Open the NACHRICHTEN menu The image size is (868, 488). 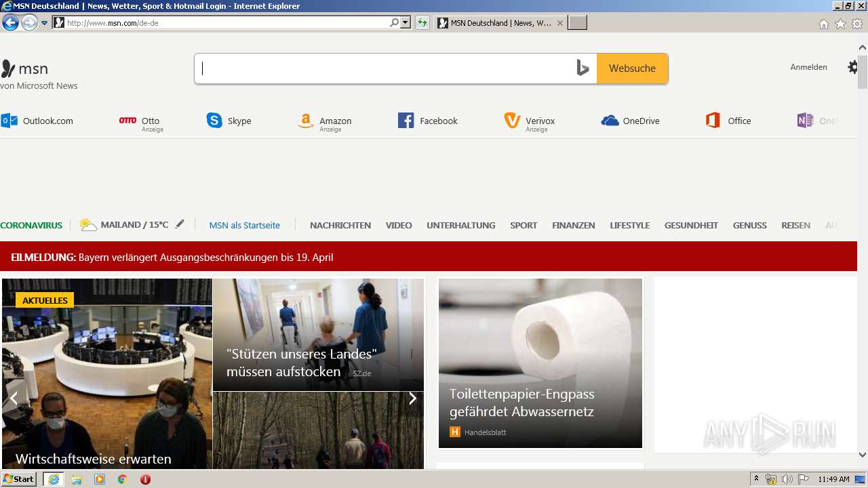coord(340,225)
